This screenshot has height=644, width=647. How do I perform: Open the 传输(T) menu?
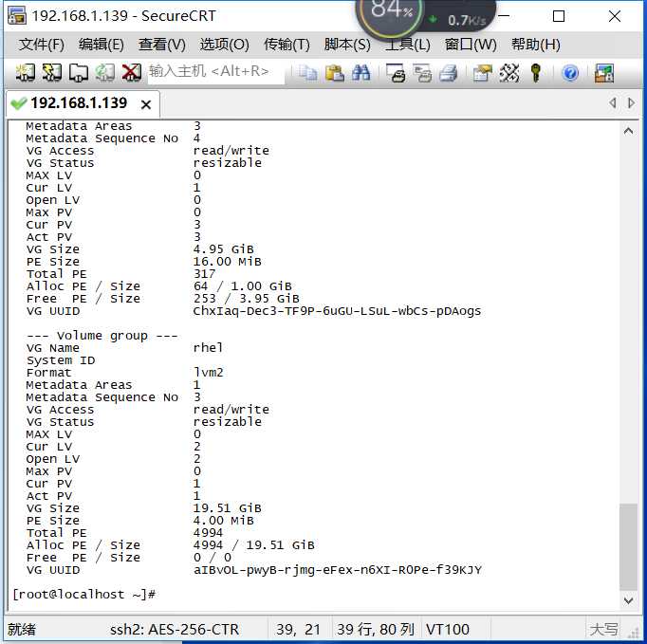click(x=287, y=45)
